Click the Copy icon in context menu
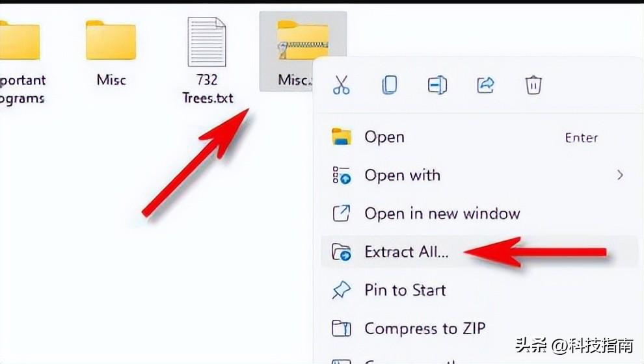The width and height of the screenshot is (644, 364). [390, 85]
